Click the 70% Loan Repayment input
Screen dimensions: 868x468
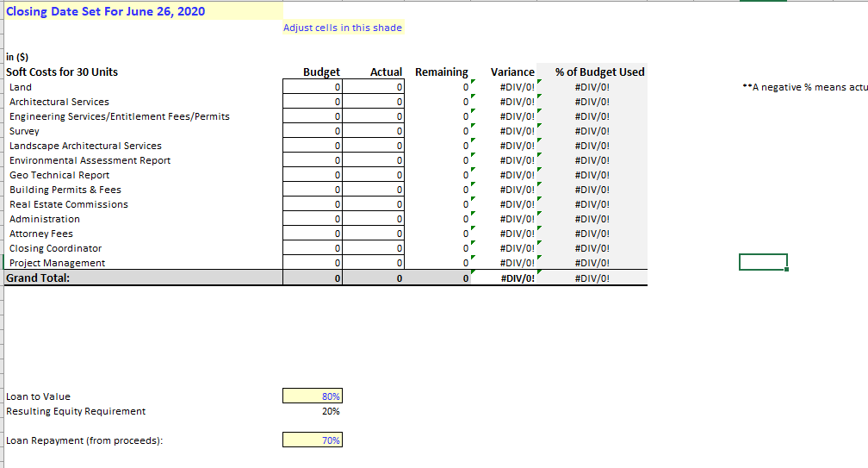[313, 440]
